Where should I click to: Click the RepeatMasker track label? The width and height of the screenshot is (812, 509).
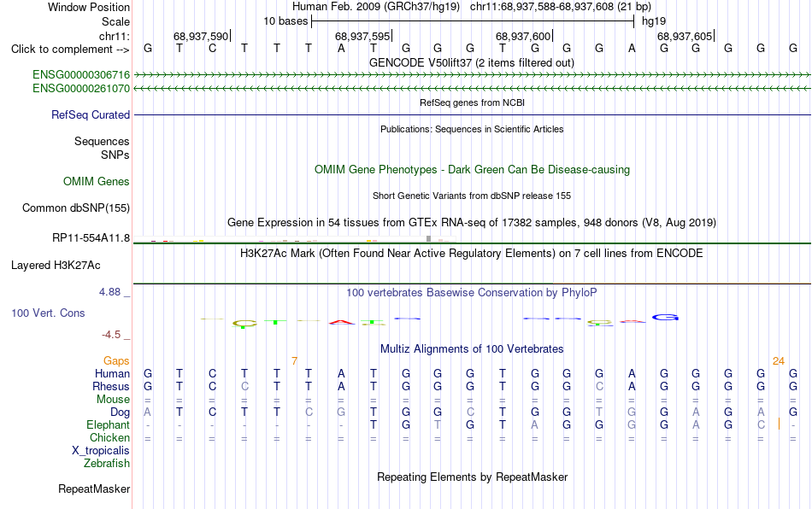[94, 489]
